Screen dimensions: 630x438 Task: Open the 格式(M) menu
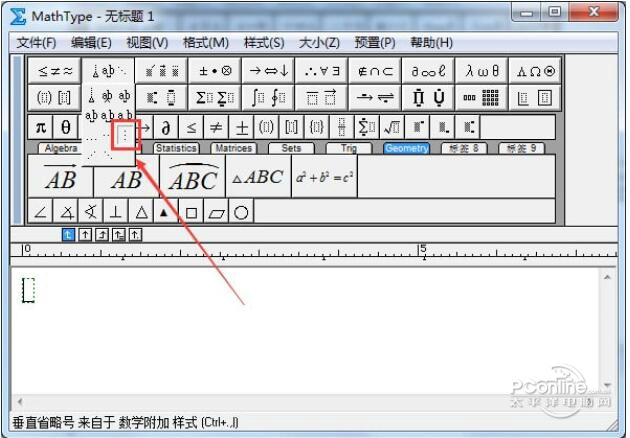pyautogui.click(x=206, y=42)
